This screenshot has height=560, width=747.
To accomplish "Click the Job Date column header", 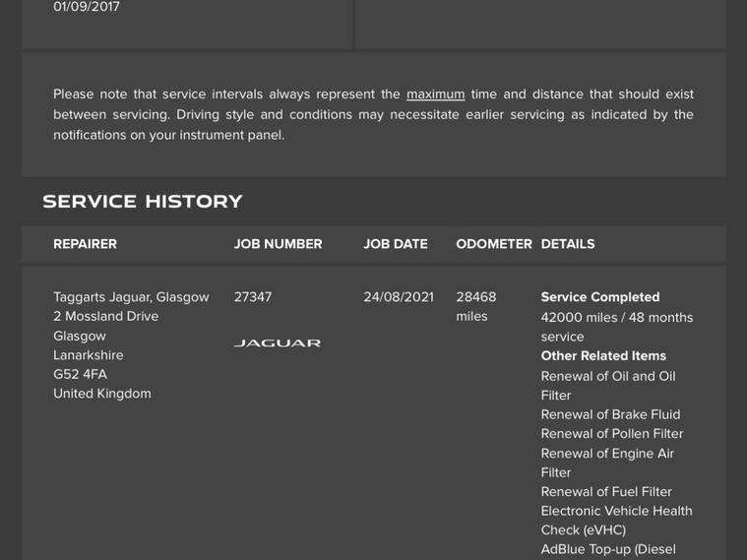I will [x=395, y=244].
